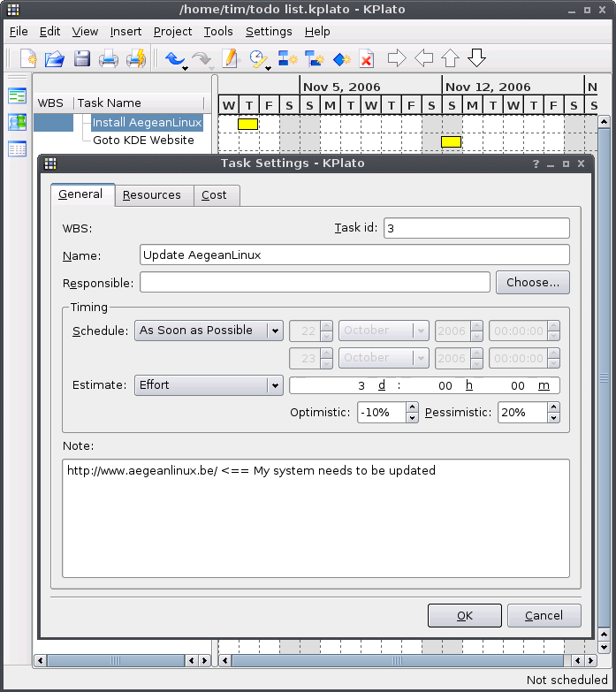This screenshot has width=616, height=692.
Task: Click the red X Delete Task icon
Action: [x=366, y=58]
